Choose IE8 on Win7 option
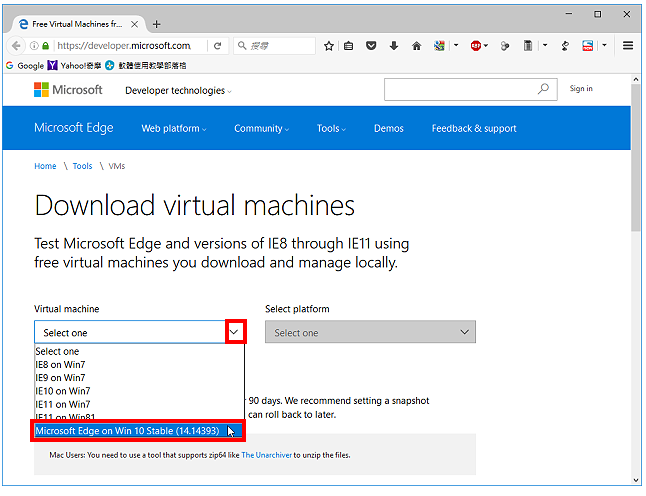 [140, 365]
